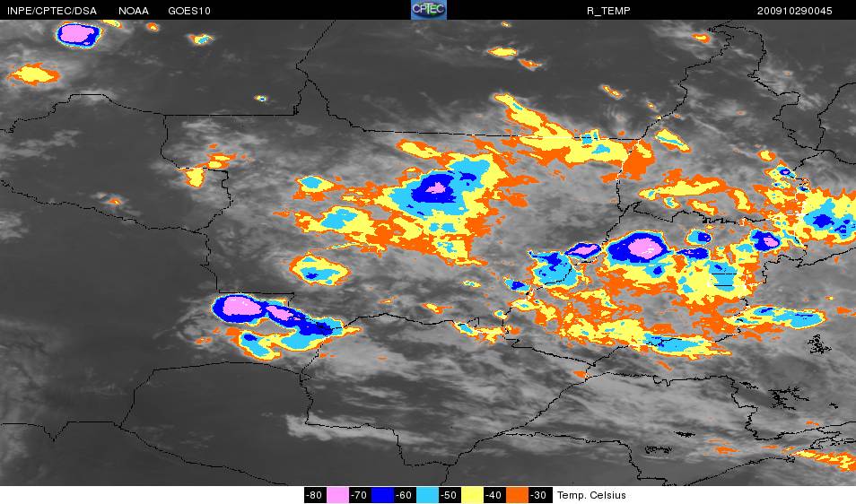Click the -80 legend value
Screen dimensions: 856x504
314,495
